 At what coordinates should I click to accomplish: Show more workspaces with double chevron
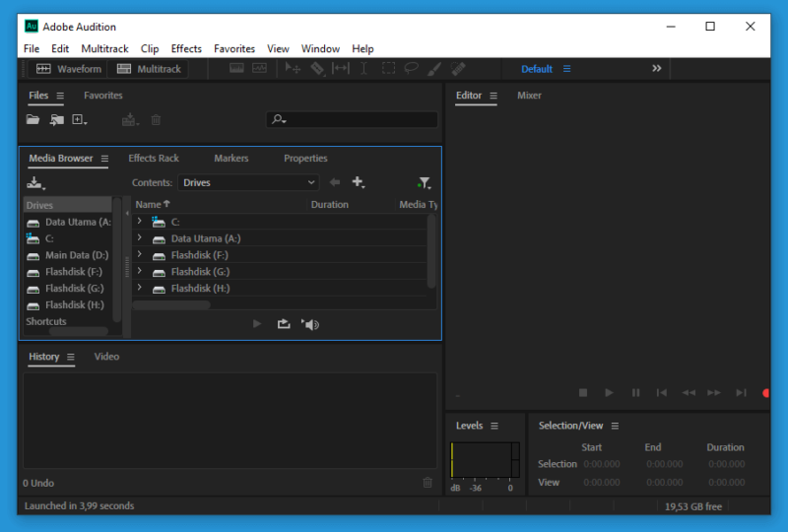pyautogui.click(x=656, y=68)
